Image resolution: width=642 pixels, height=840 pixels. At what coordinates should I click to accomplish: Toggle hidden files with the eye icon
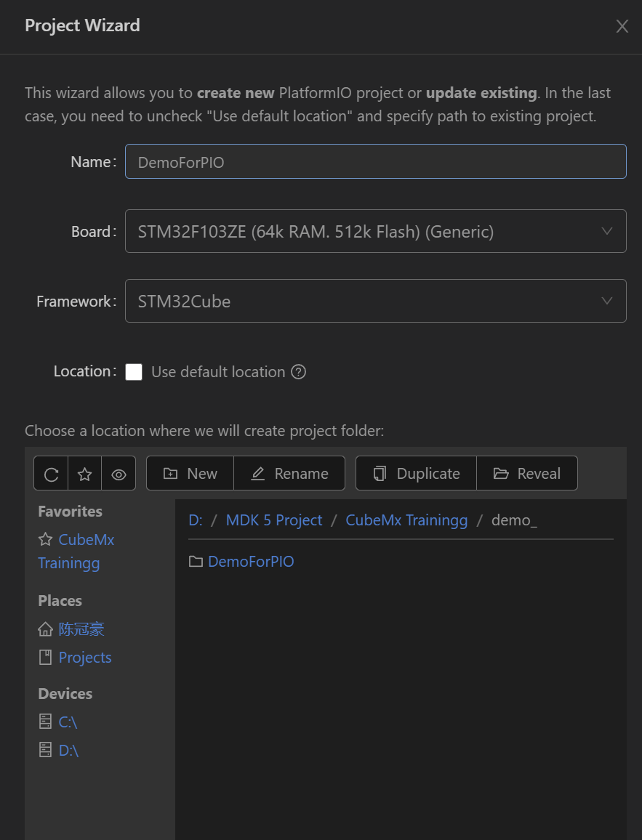coord(119,474)
